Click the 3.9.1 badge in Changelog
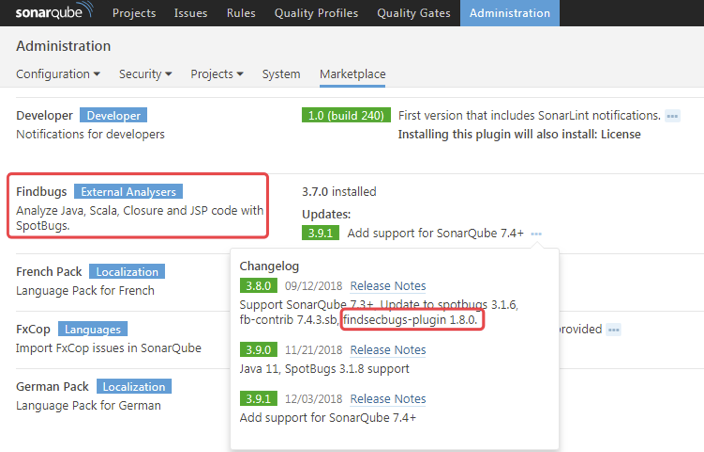 pyautogui.click(x=258, y=398)
